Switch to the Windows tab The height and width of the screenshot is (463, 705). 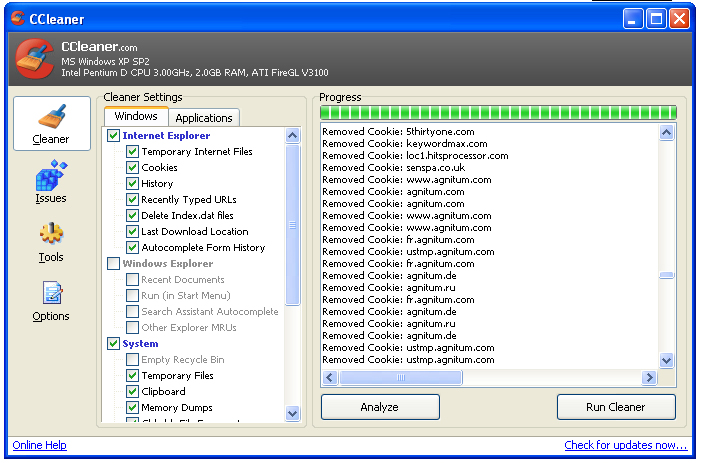tap(136, 116)
